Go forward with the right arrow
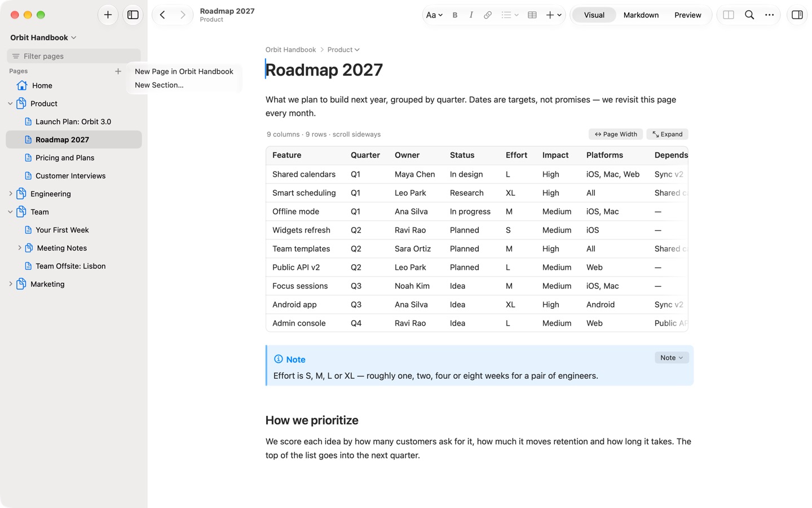The image size is (812, 508). (x=183, y=15)
